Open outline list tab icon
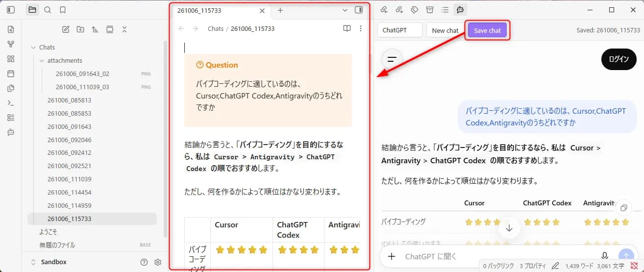Screen dimensions: 644x272 [x=445, y=9]
